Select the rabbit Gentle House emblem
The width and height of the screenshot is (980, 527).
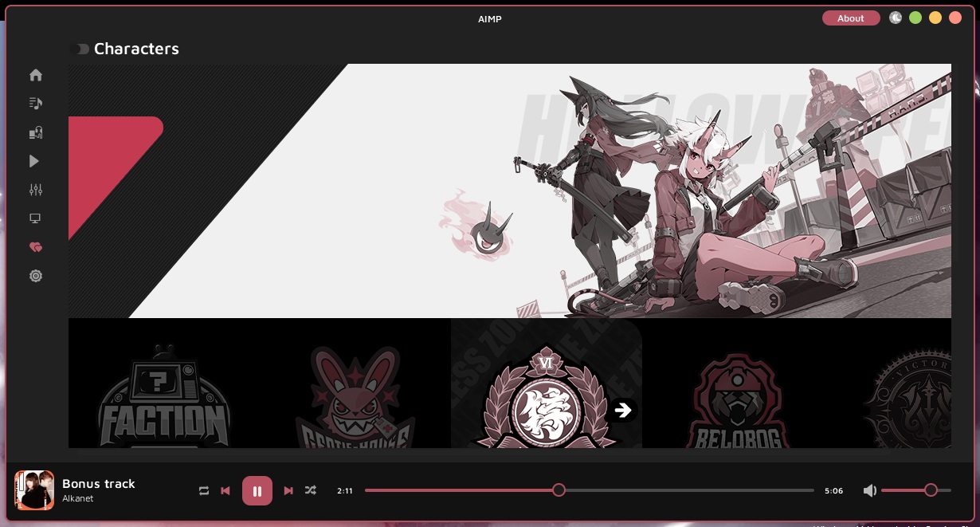[x=355, y=397]
